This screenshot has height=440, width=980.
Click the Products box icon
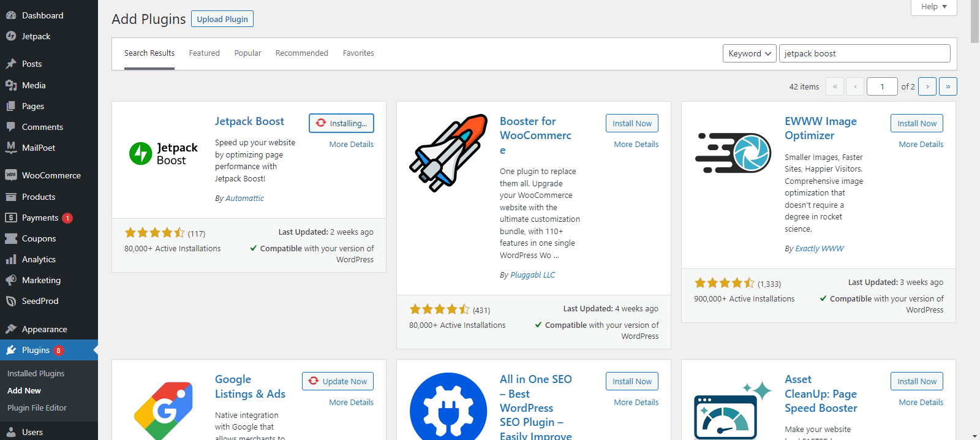pos(11,197)
